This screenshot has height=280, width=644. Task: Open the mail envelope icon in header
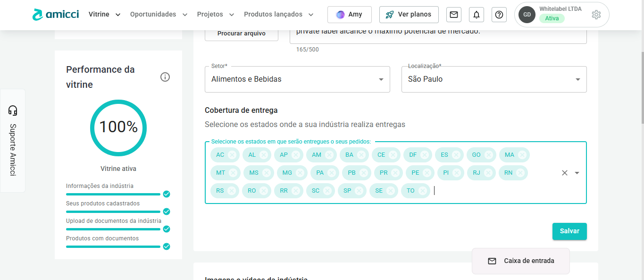click(x=453, y=15)
